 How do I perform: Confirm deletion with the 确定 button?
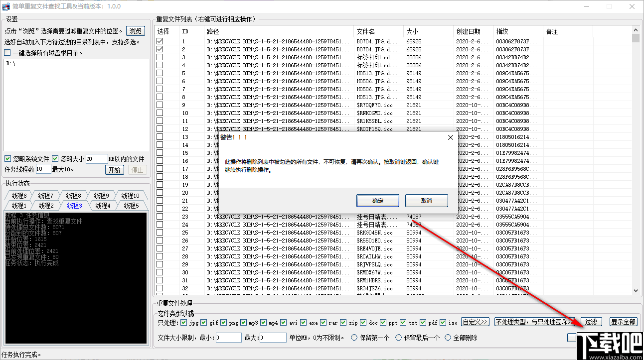378,201
